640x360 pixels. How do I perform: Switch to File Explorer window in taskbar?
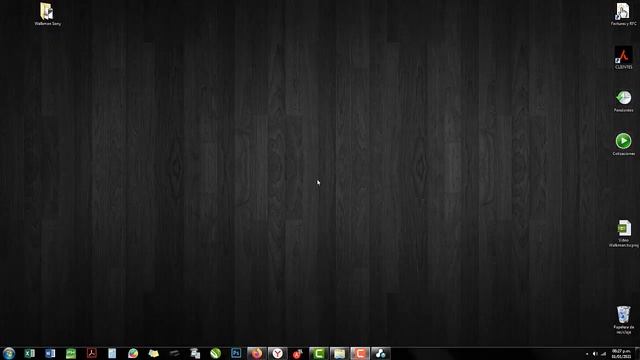(x=339, y=353)
